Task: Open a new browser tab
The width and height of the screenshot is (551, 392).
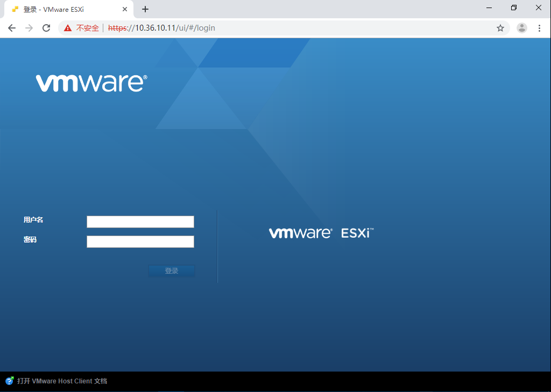Action: 145,9
